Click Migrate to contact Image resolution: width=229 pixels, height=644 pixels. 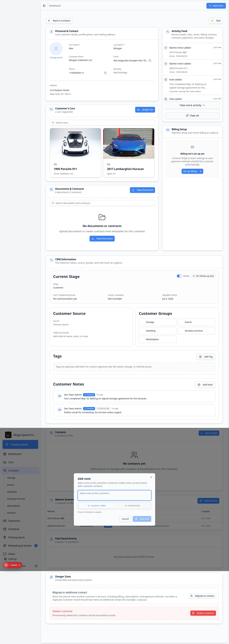pos(202,596)
